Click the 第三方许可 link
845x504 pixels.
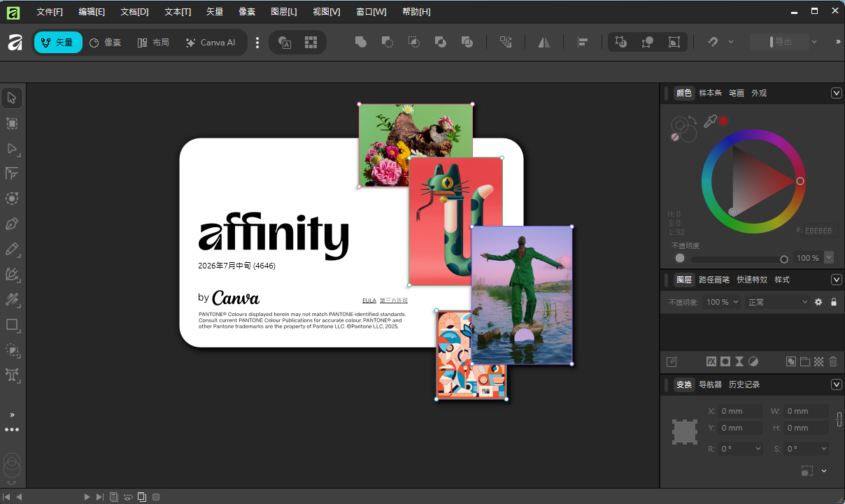coord(394,301)
